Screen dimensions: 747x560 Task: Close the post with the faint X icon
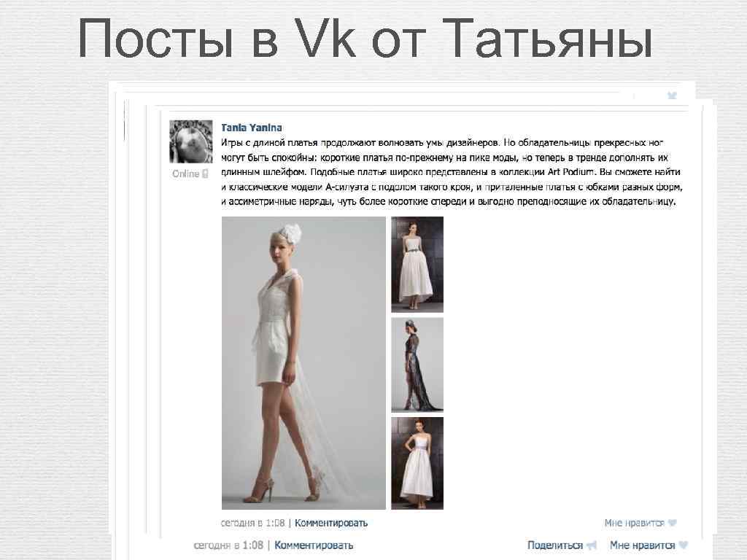(x=672, y=96)
